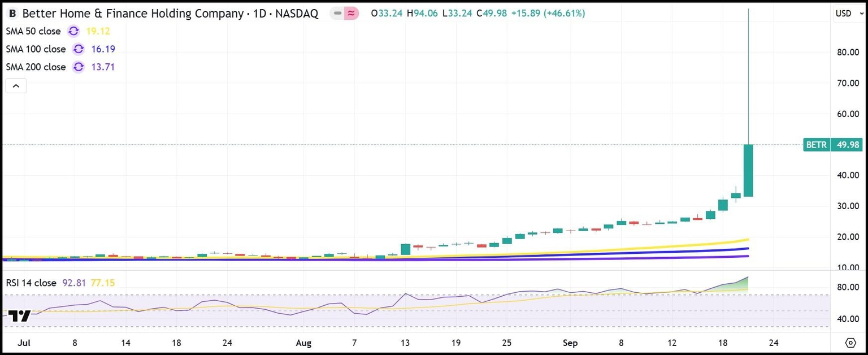Click the RSI 14 close indicator label
Viewport: 868px width, 355px height.
point(32,283)
